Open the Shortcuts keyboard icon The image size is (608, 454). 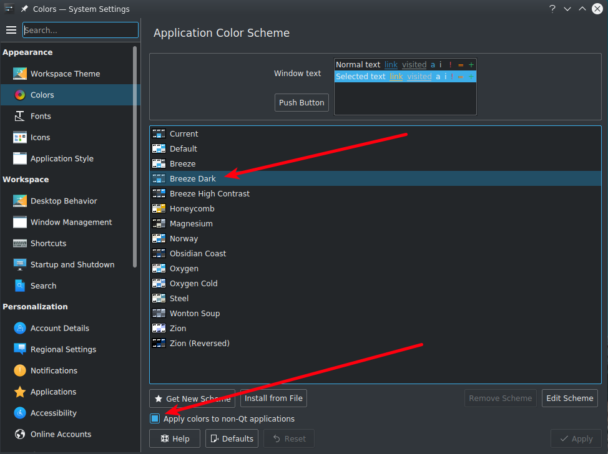tap(20, 243)
